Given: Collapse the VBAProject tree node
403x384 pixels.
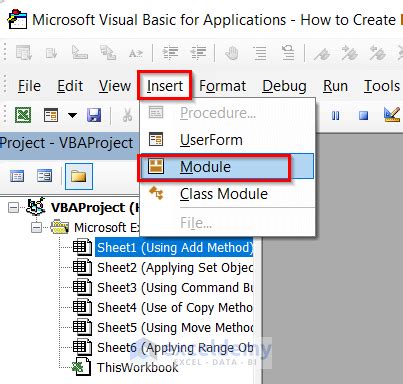Looking at the screenshot, I should (13, 208).
